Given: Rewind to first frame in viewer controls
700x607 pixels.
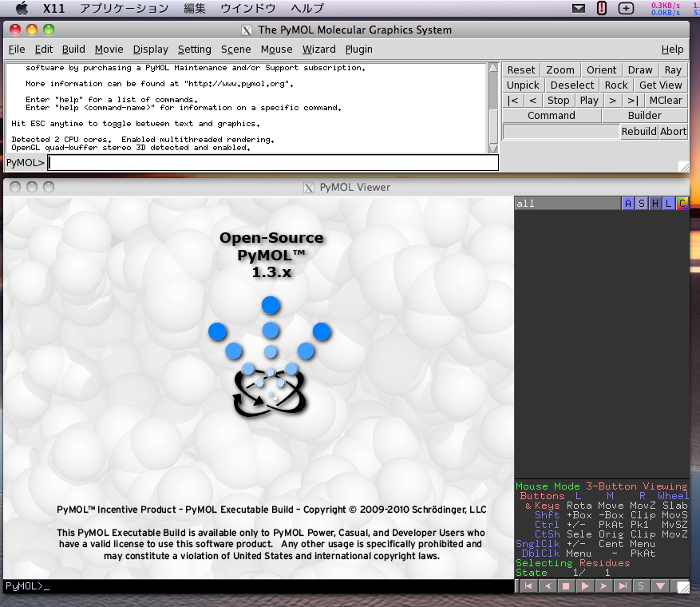Looking at the screenshot, I should [x=528, y=586].
